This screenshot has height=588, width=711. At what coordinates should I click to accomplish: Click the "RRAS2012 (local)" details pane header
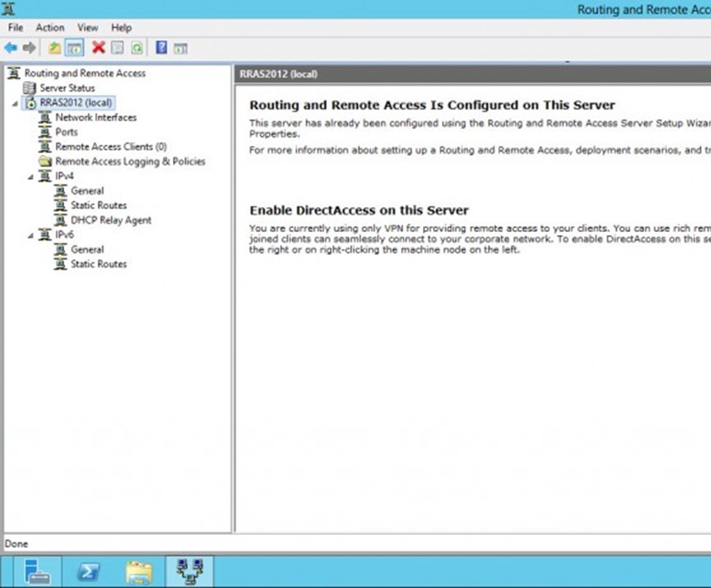click(x=278, y=74)
